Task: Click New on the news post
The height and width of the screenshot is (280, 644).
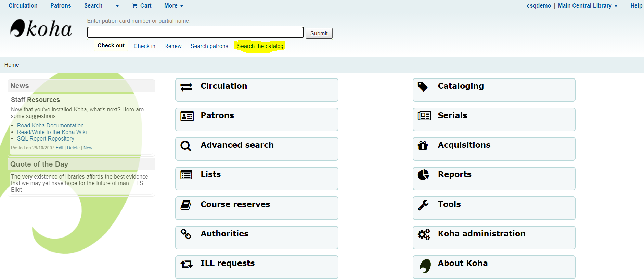Action: (88, 148)
